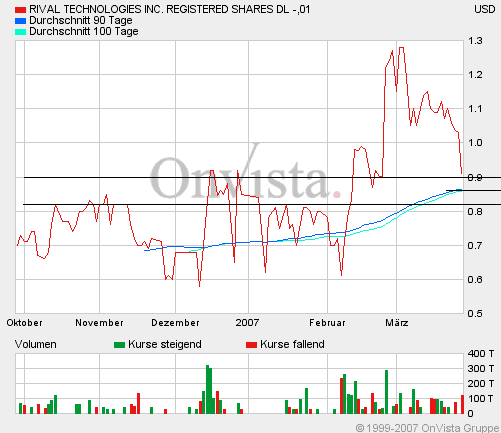This screenshot has width=501, height=433.
Task: Click the 'Dezember' axis label
Action: coord(175,323)
